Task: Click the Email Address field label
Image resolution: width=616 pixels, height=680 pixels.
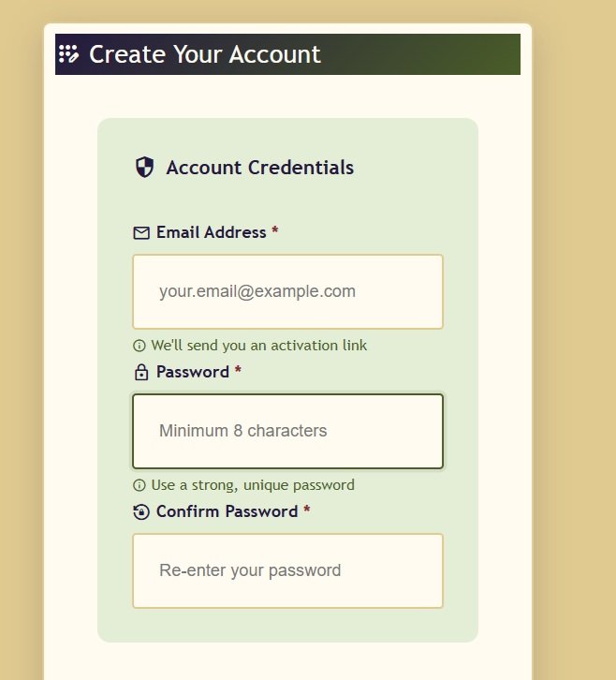Action: click(211, 232)
